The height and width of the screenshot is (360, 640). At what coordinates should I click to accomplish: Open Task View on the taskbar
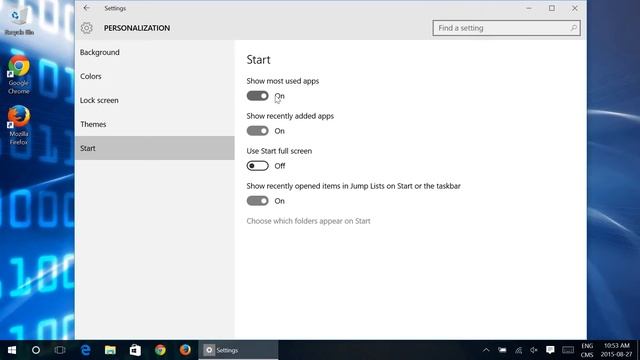[60, 350]
